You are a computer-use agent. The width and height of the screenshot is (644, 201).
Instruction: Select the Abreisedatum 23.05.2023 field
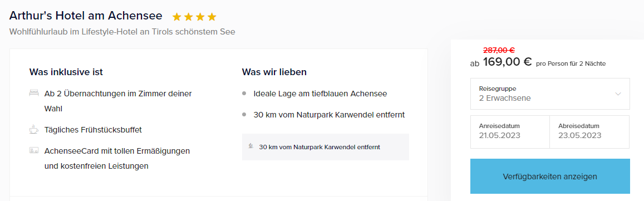pyautogui.click(x=589, y=131)
